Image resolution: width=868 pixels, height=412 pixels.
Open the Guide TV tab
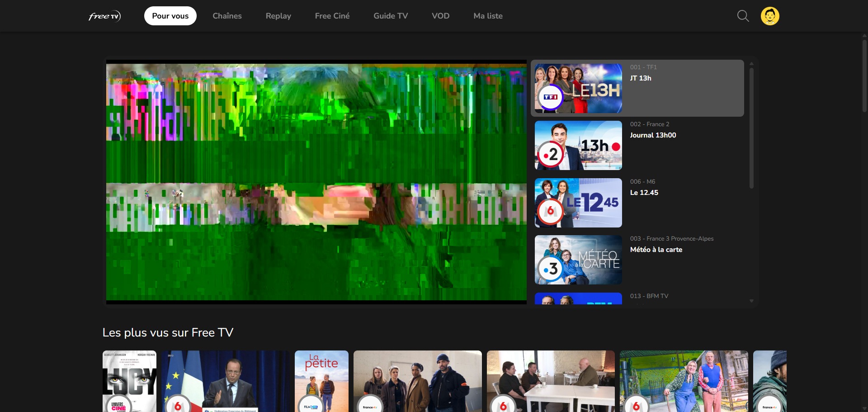[x=390, y=16]
